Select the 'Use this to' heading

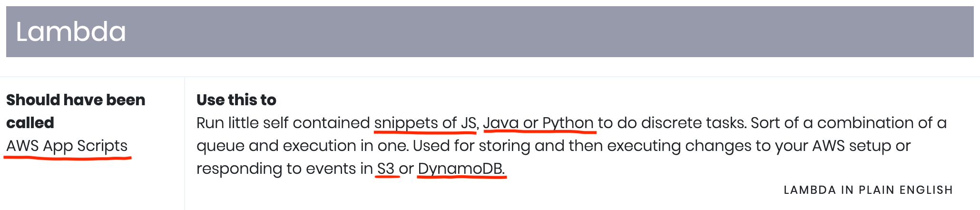(236, 100)
